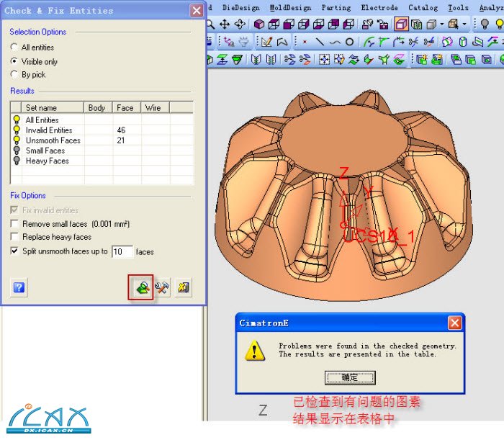Click the split faces count field showing 10
Image resolution: width=504 pixels, height=440 pixels.
[122, 251]
